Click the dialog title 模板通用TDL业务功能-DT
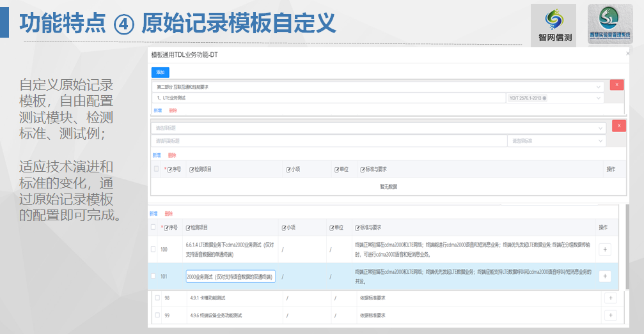The height and width of the screenshot is (334, 644). 184,55
